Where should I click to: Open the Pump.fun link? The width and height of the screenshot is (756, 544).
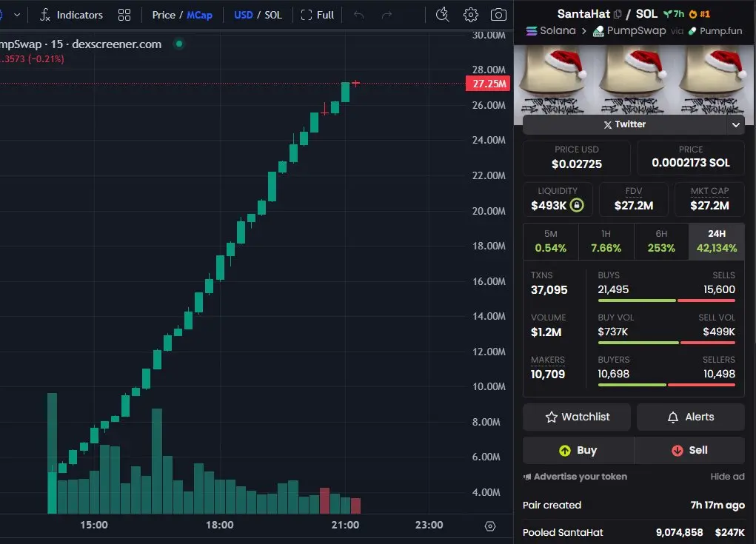(715, 31)
